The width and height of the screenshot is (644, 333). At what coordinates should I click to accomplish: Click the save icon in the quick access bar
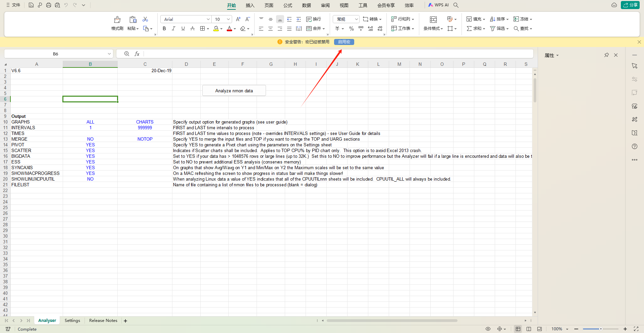pyautogui.click(x=31, y=5)
